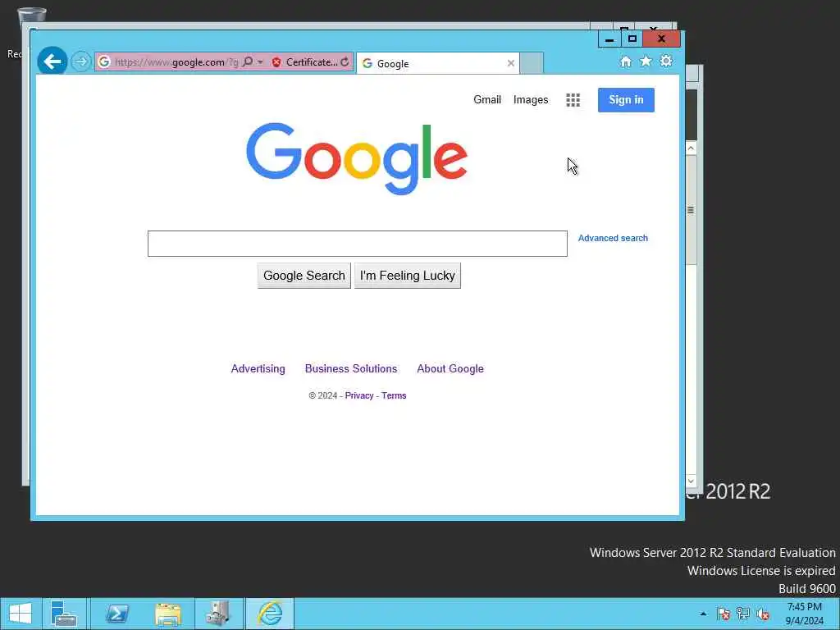Minimize the Internet Explorer window
This screenshot has width=840, height=630.
coord(609,39)
